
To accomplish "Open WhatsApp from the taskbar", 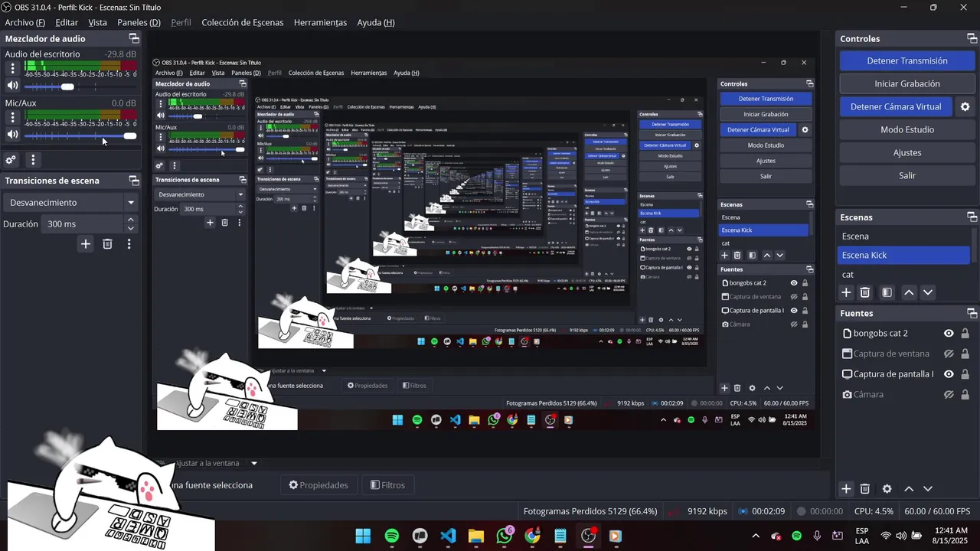I will tap(504, 536).
